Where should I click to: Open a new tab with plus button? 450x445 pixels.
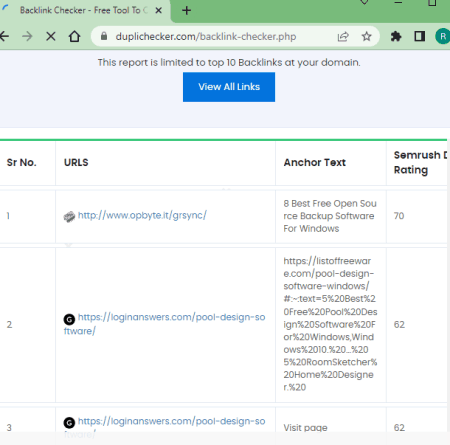click(187, 10)
